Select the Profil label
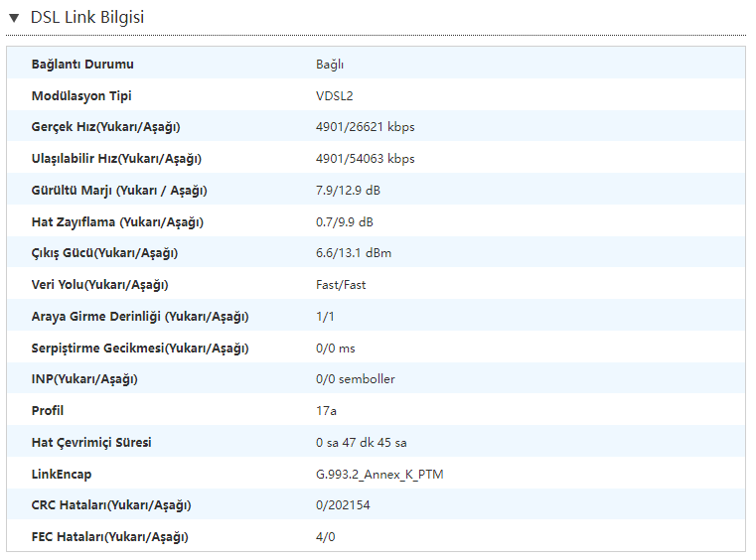This screenshot has width=756, height=560. pyautogui.click(x=48, y=411)
